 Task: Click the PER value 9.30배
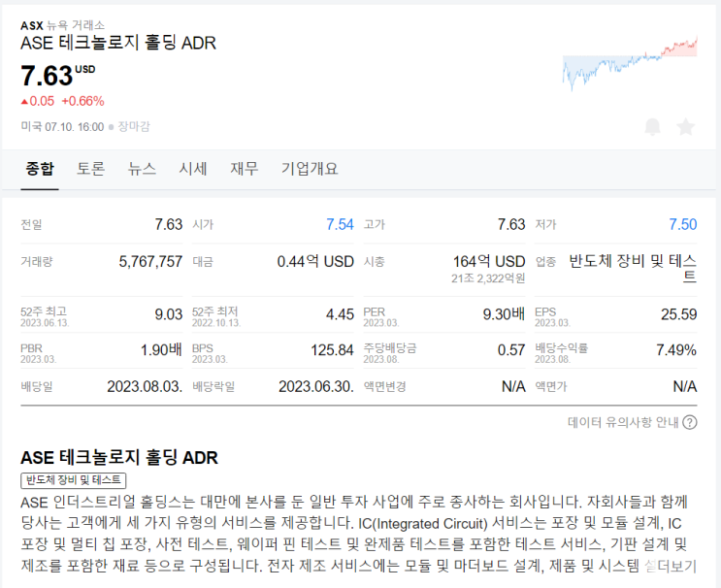(504, 314)
